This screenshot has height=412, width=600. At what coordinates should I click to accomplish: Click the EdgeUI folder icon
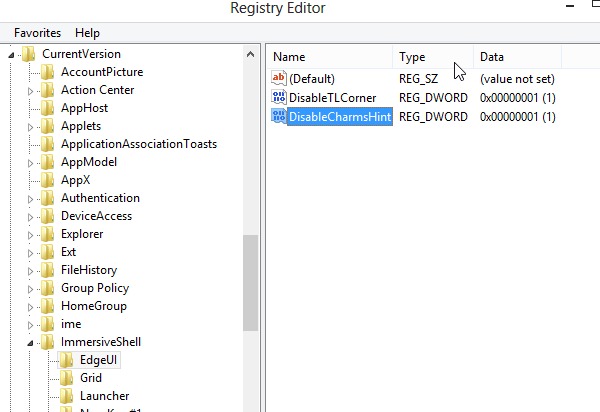[67, 360]
